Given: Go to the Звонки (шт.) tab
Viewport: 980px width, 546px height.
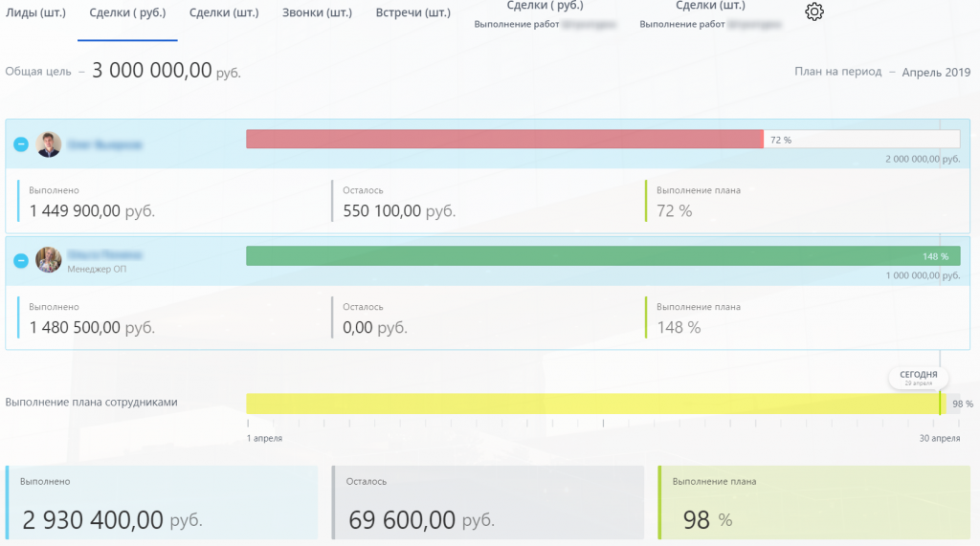Looking at the screenshot, I should pyautogui.click(x=317, y=12).
